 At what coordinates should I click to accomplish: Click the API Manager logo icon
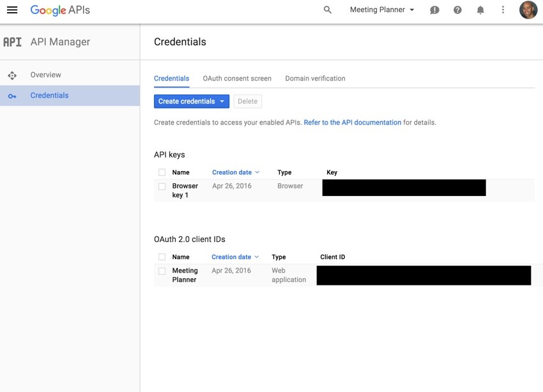pyautogui.click(x=13, y=42)
